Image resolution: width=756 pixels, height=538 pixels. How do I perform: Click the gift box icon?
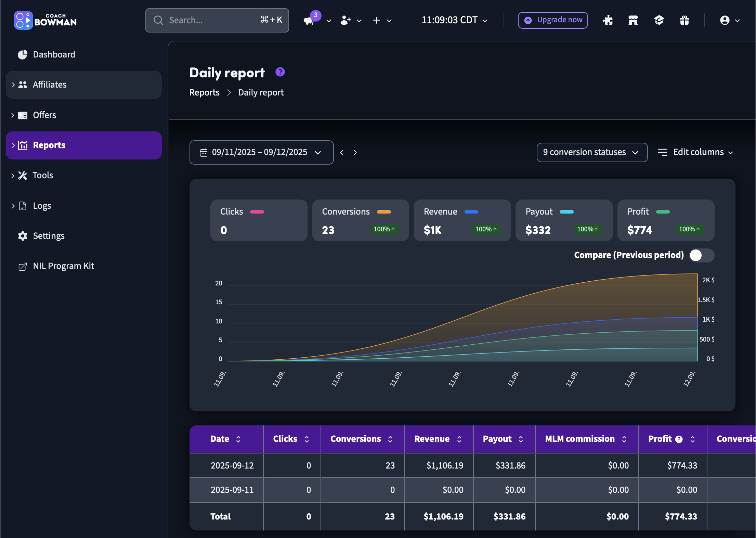684,21
